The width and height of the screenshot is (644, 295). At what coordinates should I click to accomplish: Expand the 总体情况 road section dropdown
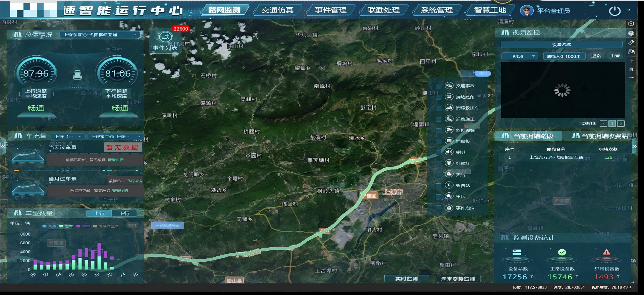coord(100,35)
